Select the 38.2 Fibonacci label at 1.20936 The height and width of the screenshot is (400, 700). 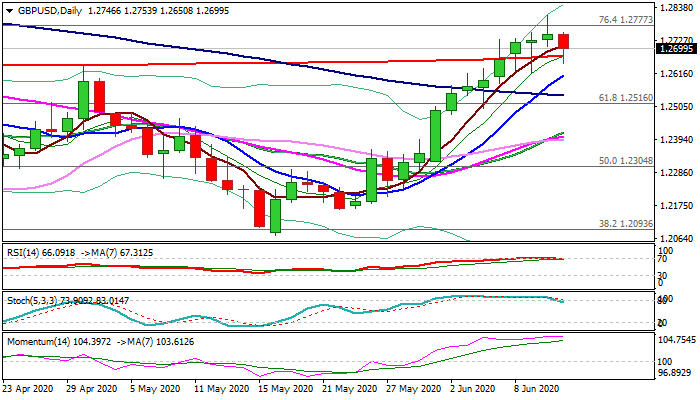point(625,224)
